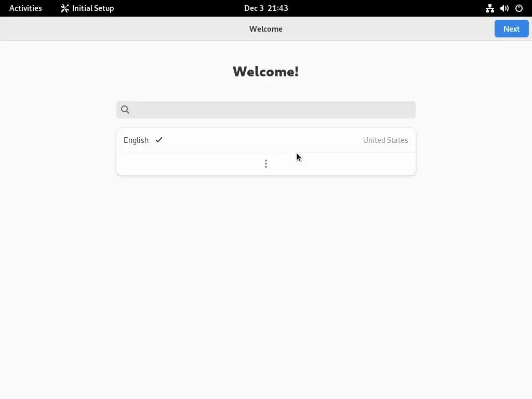Open the power icon menu
532x399 pixels.
[x=519, y=8]
